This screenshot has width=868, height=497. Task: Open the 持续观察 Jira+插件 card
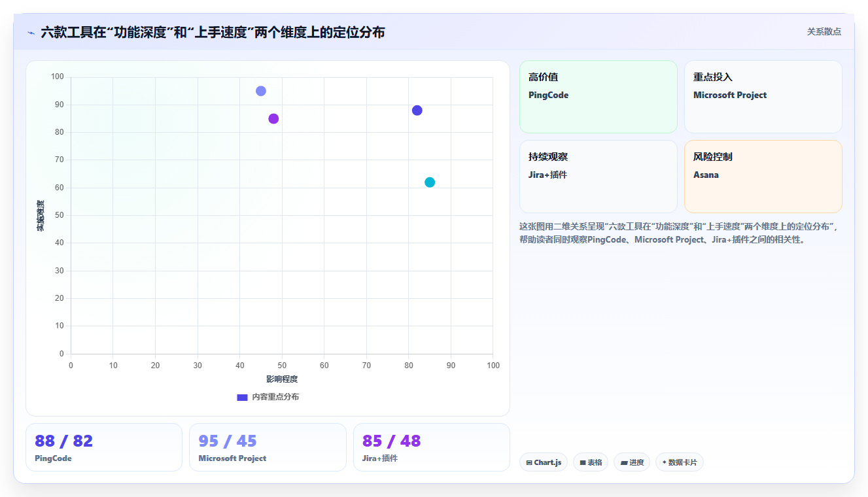pos(599,177)
